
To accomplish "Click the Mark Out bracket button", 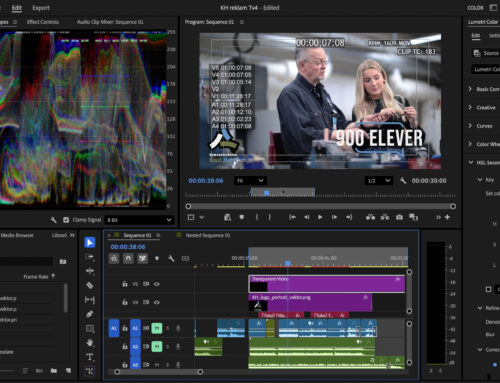I will click(x=269, y=217).
